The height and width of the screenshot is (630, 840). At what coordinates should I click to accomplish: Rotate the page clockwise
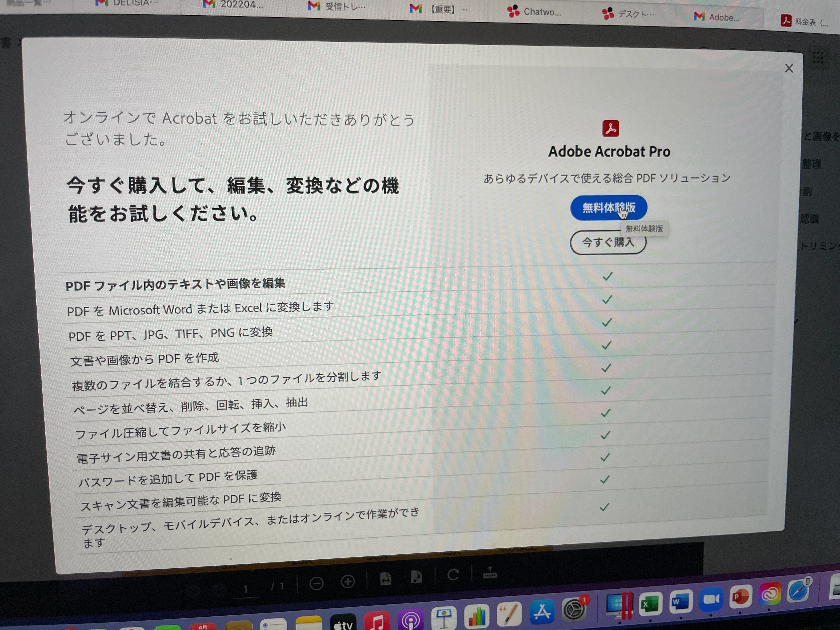click(x=453, y=575)
